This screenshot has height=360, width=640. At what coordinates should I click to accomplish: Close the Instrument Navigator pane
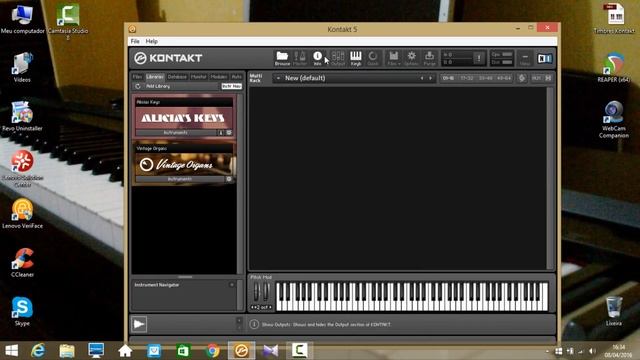point(231,285)
